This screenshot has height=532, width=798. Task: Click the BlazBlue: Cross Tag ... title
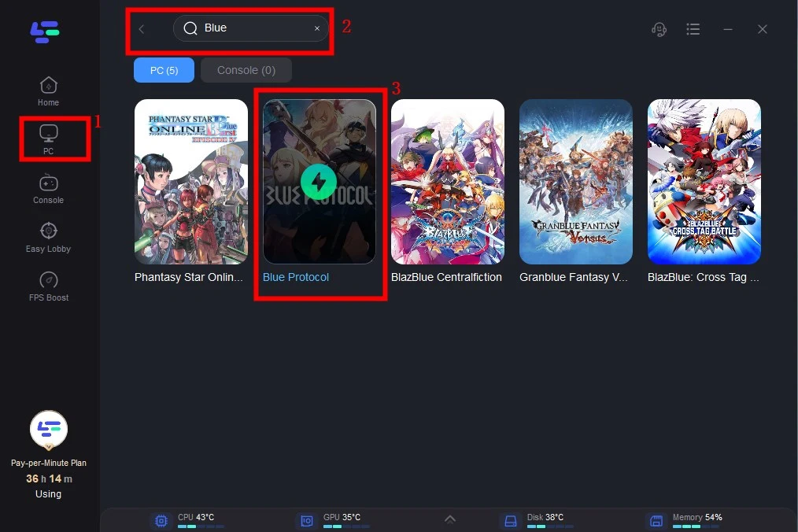[703, 278]
